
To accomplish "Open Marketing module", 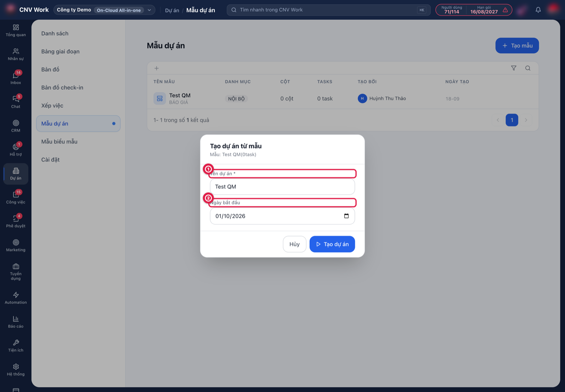I will tap(16, 246).
